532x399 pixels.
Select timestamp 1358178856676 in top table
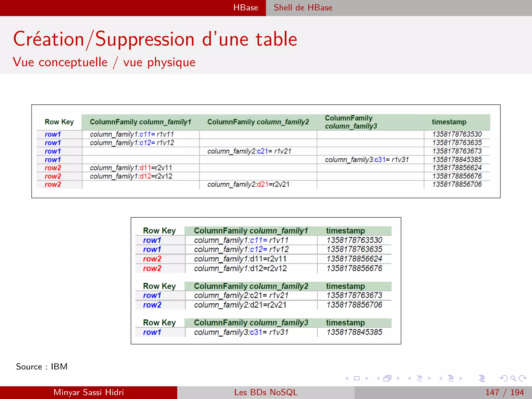tap(457, 176)
